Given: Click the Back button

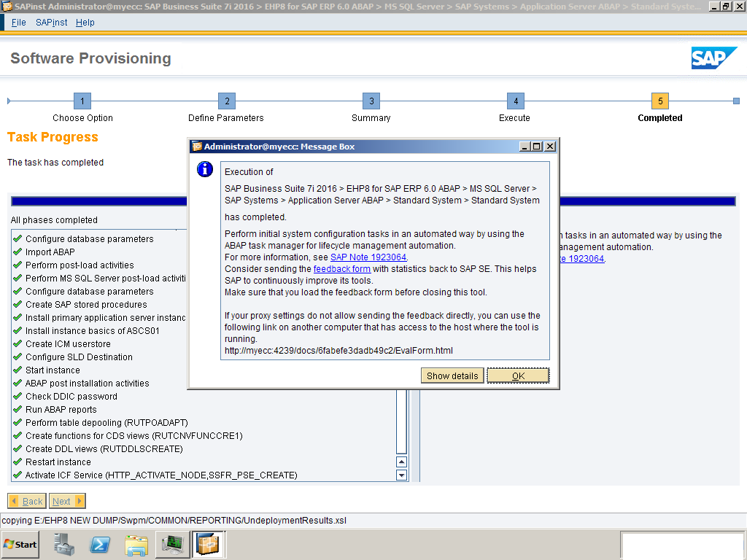Looking at the screenshot, I should click(x=26, y=501).
